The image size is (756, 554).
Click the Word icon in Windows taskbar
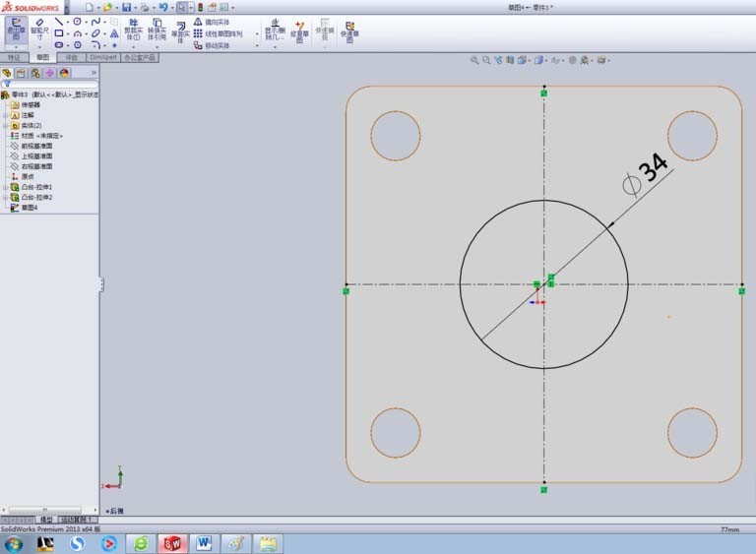click(x=204, y=544)
